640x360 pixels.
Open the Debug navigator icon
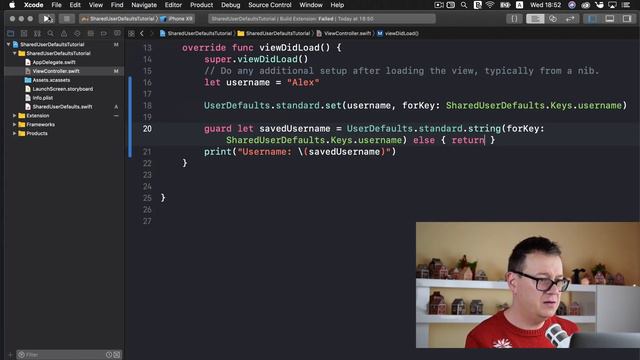91,33
